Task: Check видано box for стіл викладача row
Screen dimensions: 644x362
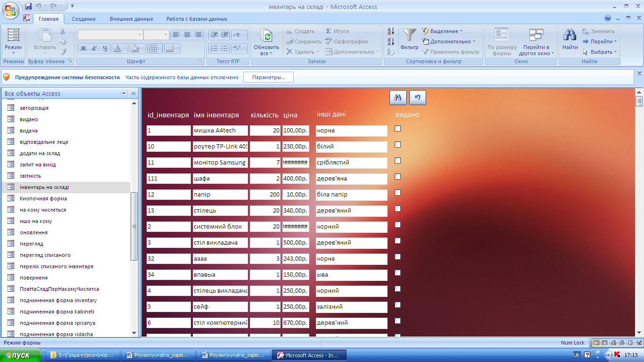Action: coord(398,240)
